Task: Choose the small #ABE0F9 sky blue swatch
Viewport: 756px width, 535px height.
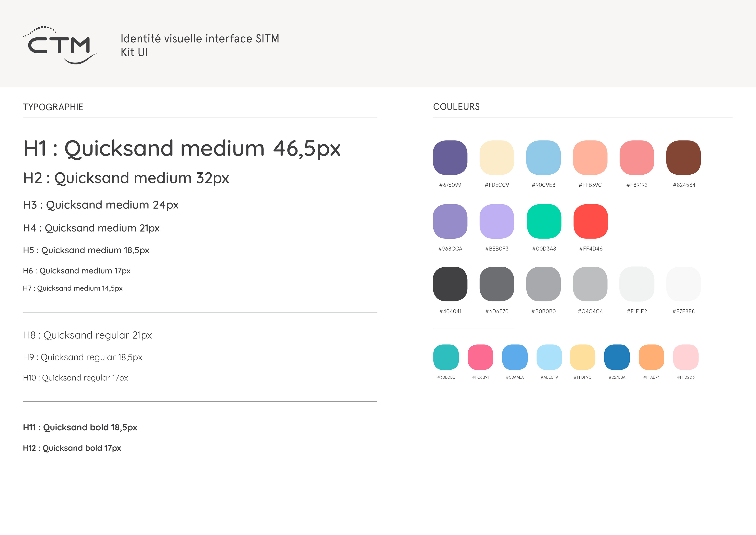Action: pyautogui.click(x=549, y=357)
